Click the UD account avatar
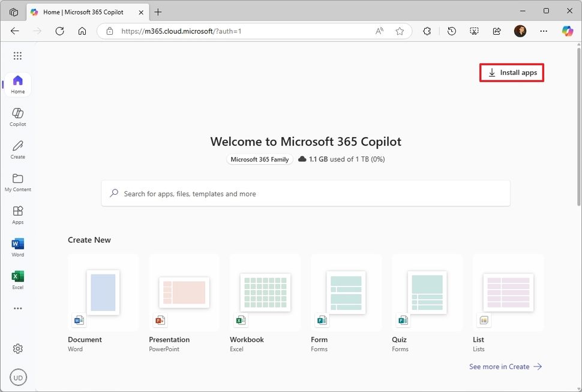The image size is (582, 392). click(18, 378)
